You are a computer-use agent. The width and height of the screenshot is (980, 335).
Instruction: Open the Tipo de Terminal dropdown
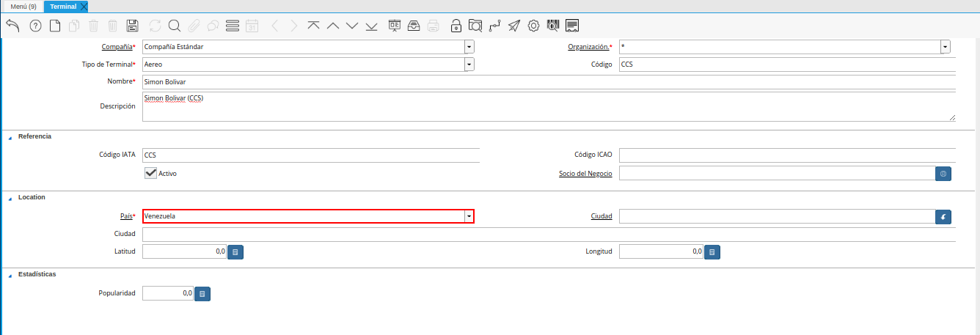[x=469, y=64]
